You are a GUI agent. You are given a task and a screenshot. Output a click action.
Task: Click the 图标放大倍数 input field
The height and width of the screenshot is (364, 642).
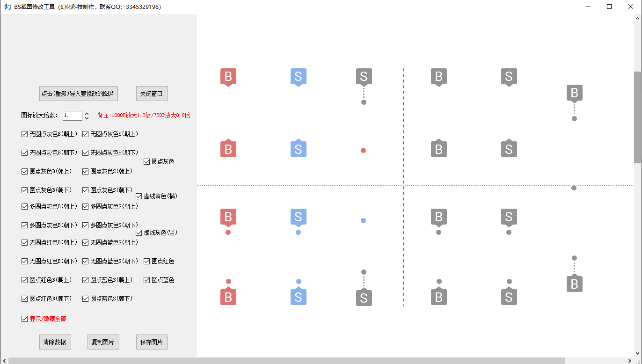[72, 116]
